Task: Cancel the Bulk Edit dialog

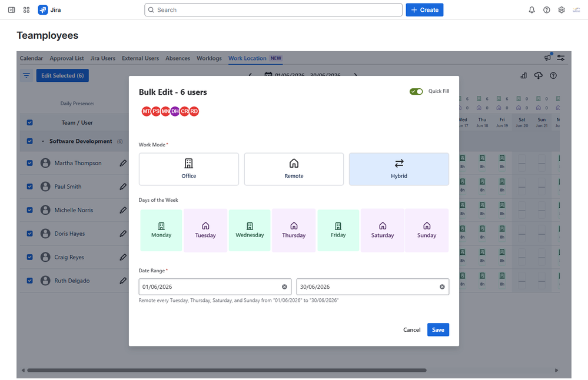Action: (412, 330)
